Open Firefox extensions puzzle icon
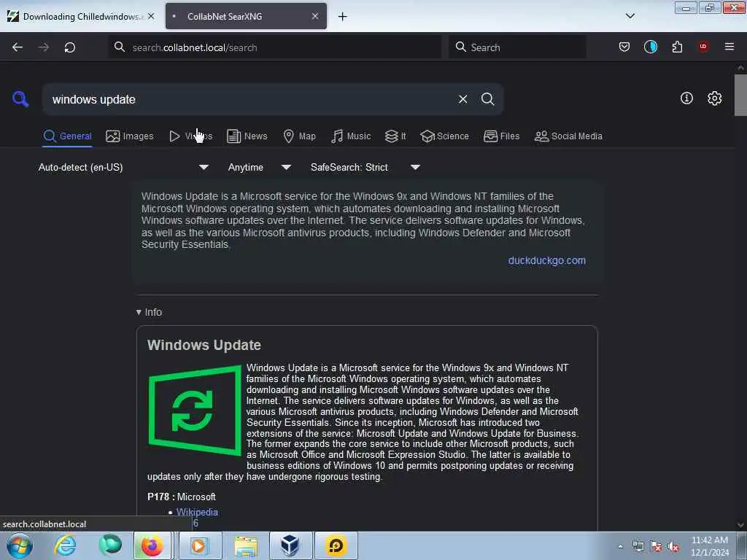This screenshot has width=747, height=560. tap(677, 47)
